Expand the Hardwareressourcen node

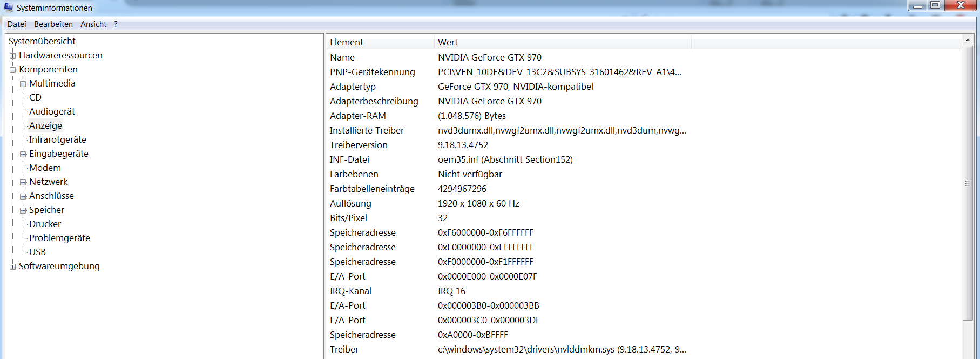click(12, 56)
